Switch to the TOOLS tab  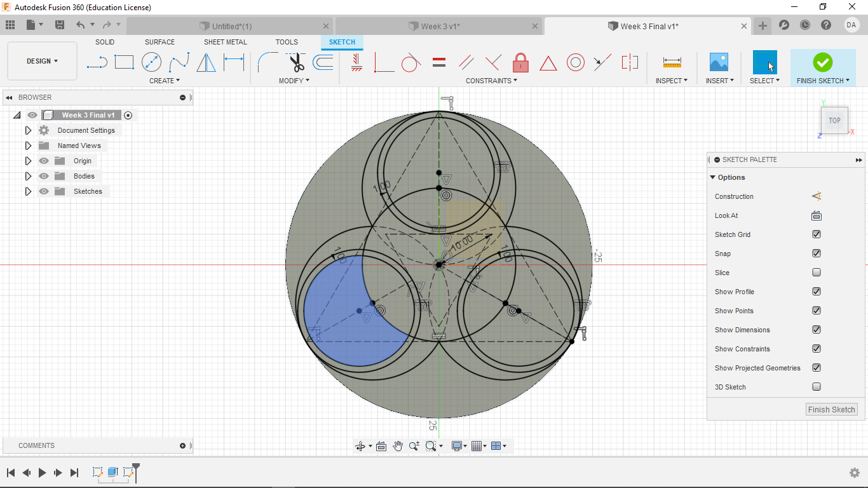(x=287, y=42)
